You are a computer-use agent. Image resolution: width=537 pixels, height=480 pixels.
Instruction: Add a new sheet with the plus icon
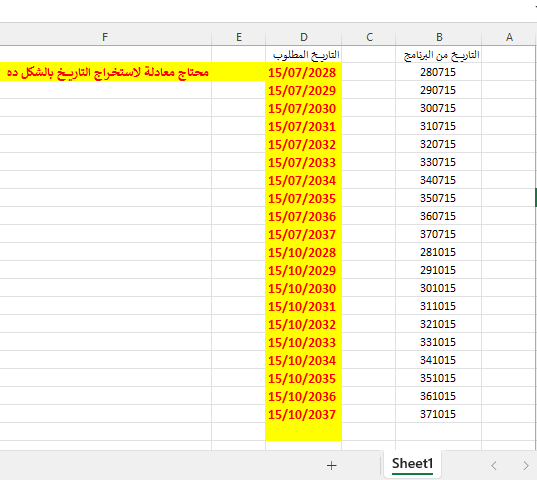point(331,465)
